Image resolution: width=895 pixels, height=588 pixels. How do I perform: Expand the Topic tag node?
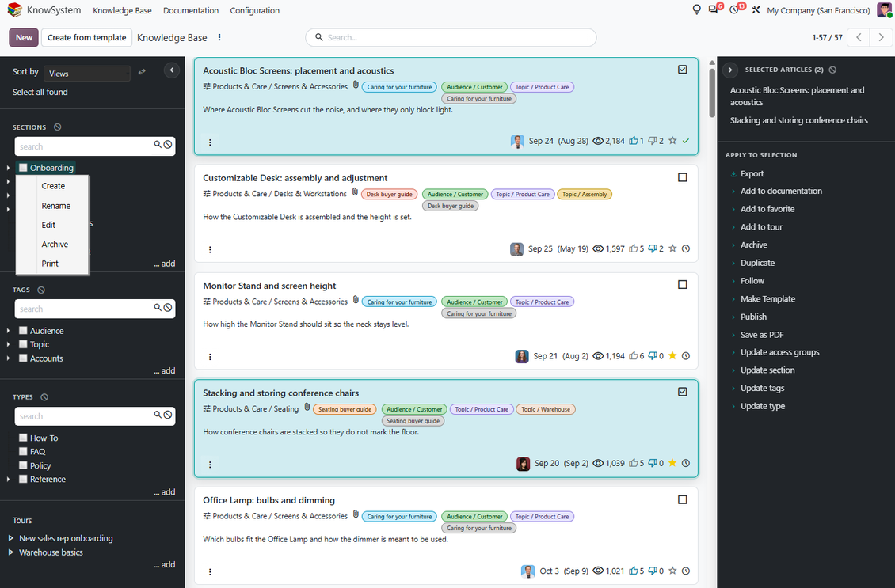(x=8, y=344)
